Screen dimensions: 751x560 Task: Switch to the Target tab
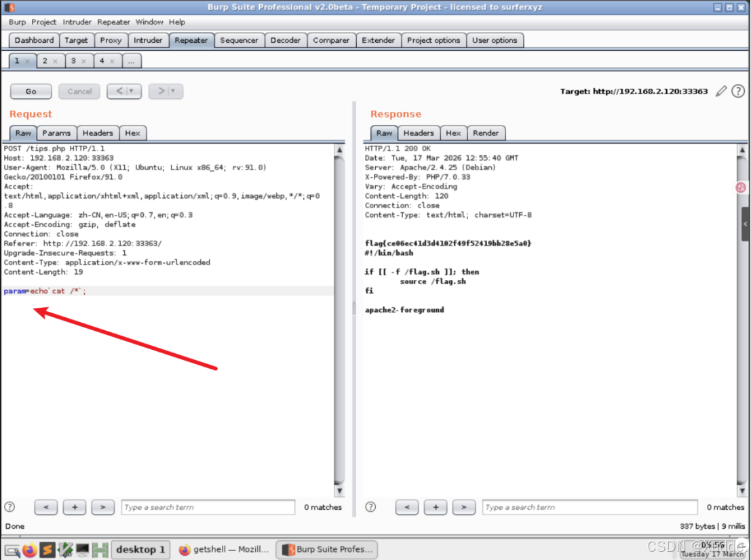[x=76, y=40]
